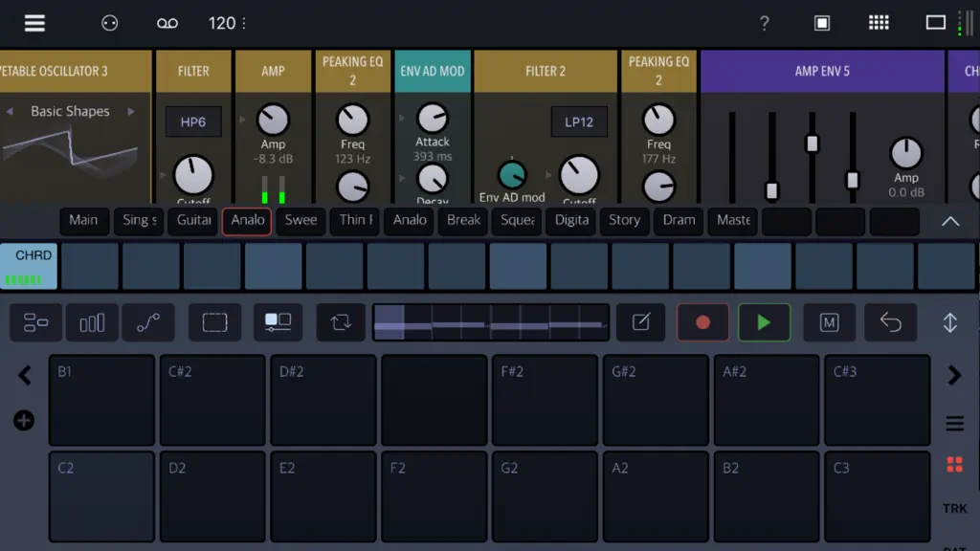Start recording with the red record button
This screenshot has width=980, height=551.
tap(702, 322)
